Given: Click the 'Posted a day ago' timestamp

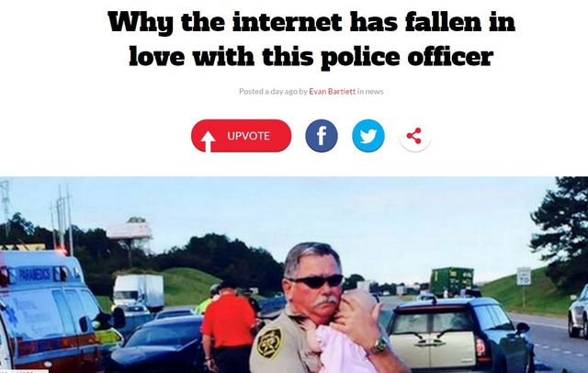Looking at the screenshot, I should click(x=268, y=91).
